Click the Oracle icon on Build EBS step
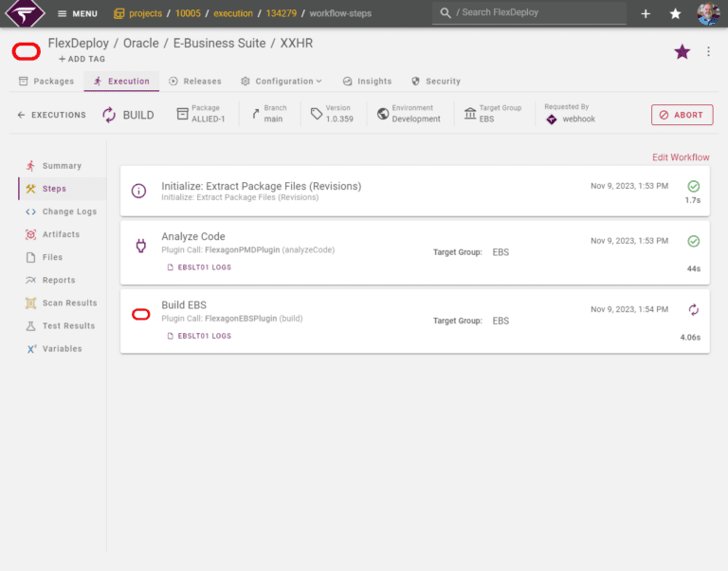The height and width of the screenshot is (571, 728). pyautogui.click(x=140, y=315)
